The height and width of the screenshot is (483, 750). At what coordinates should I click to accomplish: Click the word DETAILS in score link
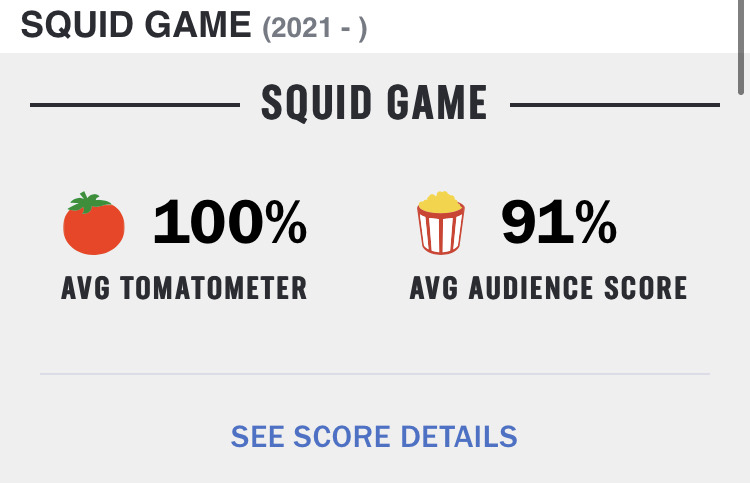pyautogui.click(x=459, y=437)
